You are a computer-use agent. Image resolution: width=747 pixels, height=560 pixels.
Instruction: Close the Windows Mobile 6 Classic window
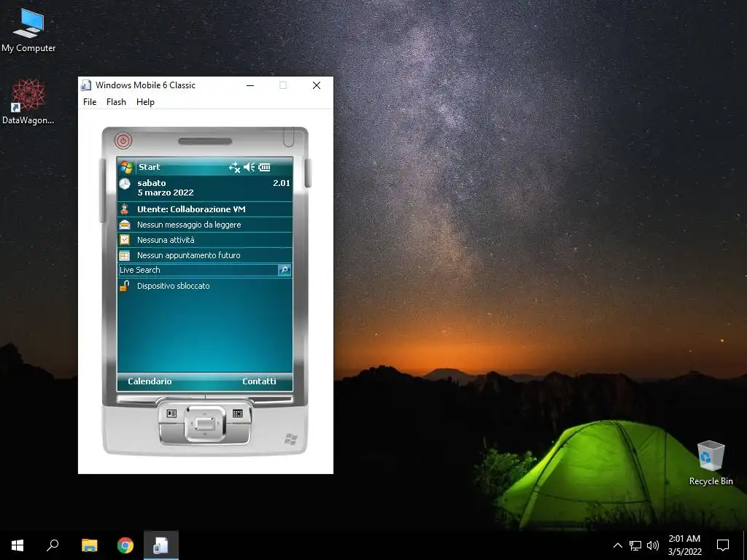[317, 85]
